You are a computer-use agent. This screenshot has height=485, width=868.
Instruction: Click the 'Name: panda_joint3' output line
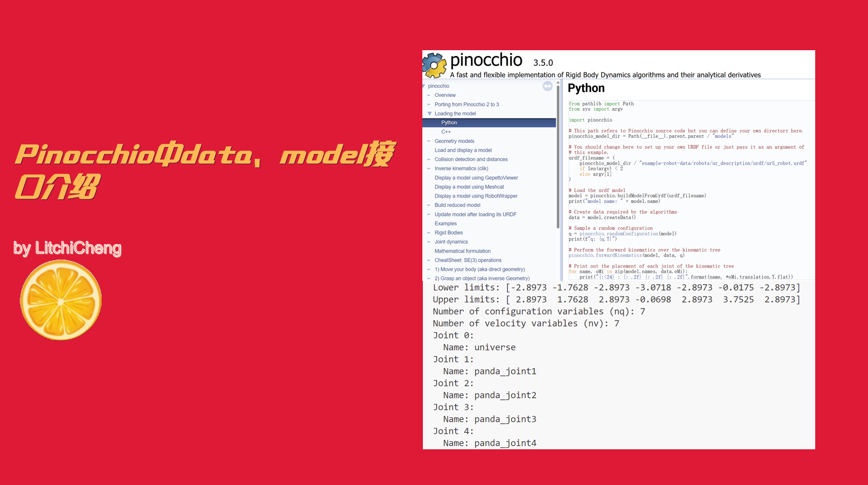coord(490,419)
